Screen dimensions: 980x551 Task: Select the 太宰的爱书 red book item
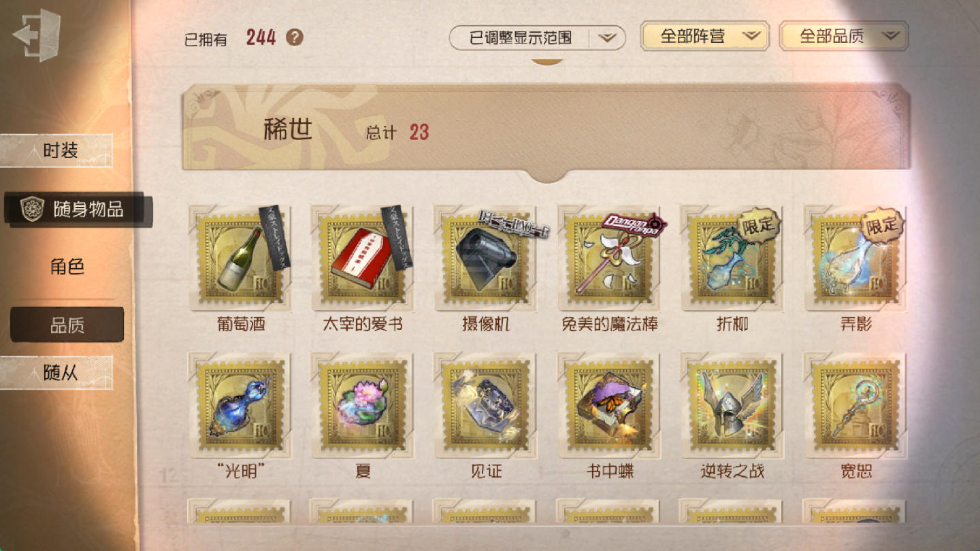click(x=363, y=259)
